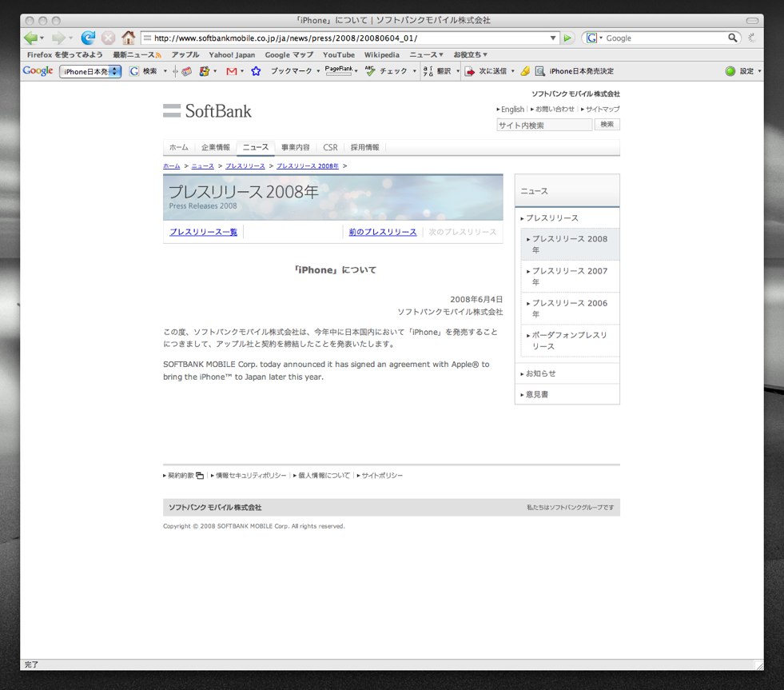Open the URL history dropdown arrow
The width and height of the screenshot is (784, 690).
click(553, 38)
